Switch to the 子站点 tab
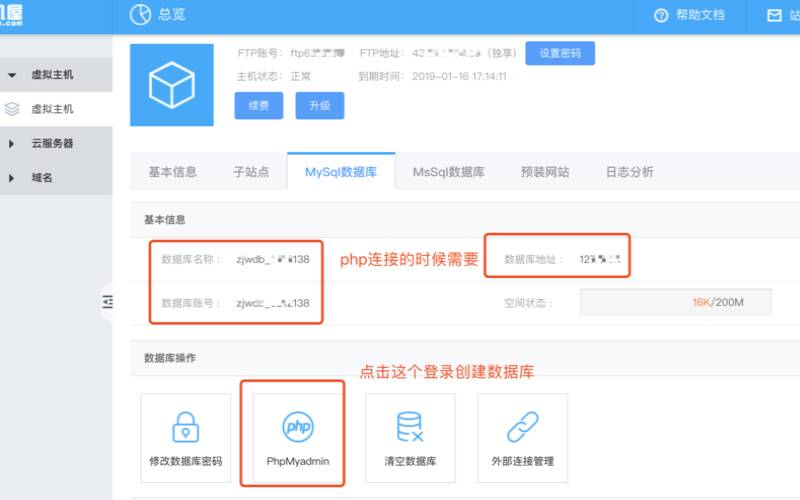The width and height of the screenshot is (800, 500). point(251,172)
